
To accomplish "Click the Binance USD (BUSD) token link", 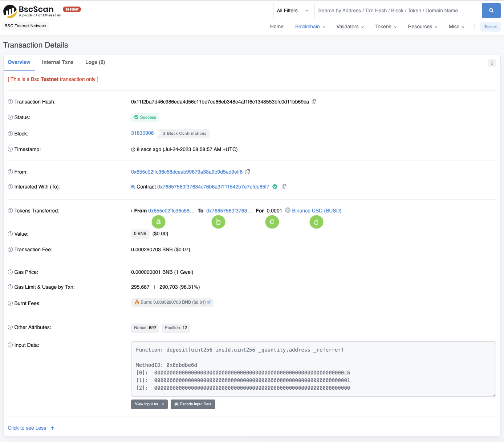I will tap(316, 211).
